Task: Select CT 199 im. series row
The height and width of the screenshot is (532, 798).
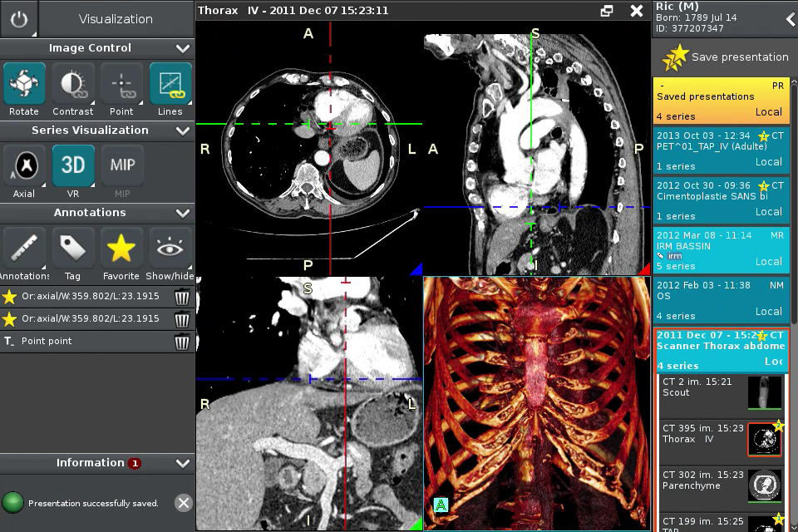Action: pyautogui.click(x=722, y=523)
